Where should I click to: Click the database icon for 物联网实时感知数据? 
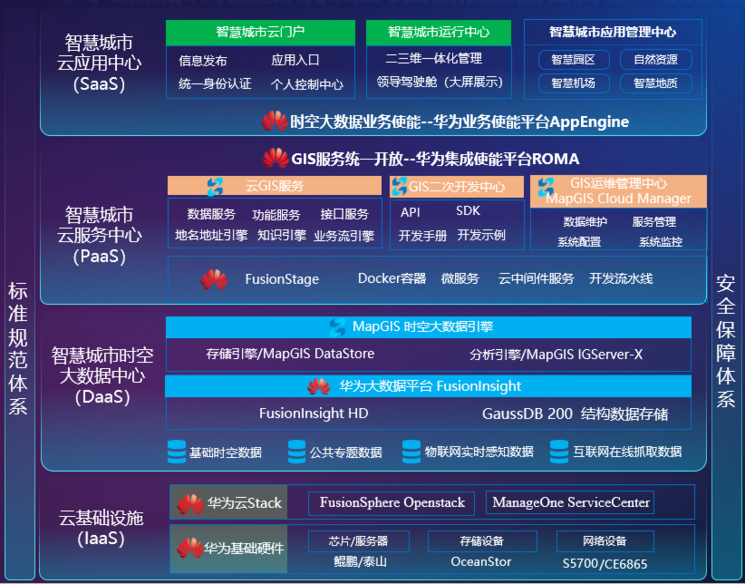coord(411,451)
